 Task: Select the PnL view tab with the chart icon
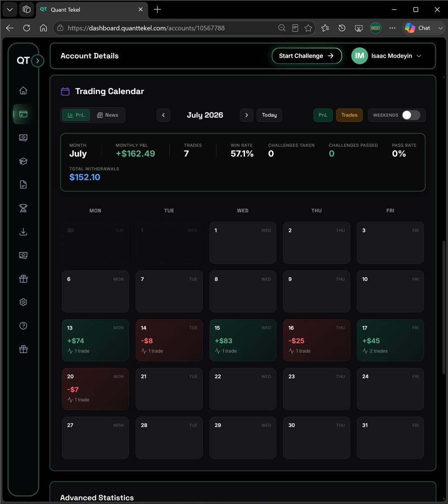tap(76, 115)
